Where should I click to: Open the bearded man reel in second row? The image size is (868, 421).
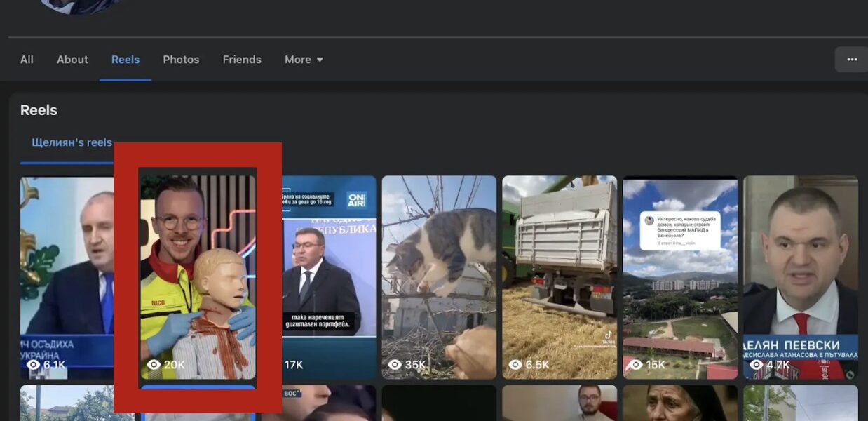click(560, 403)
